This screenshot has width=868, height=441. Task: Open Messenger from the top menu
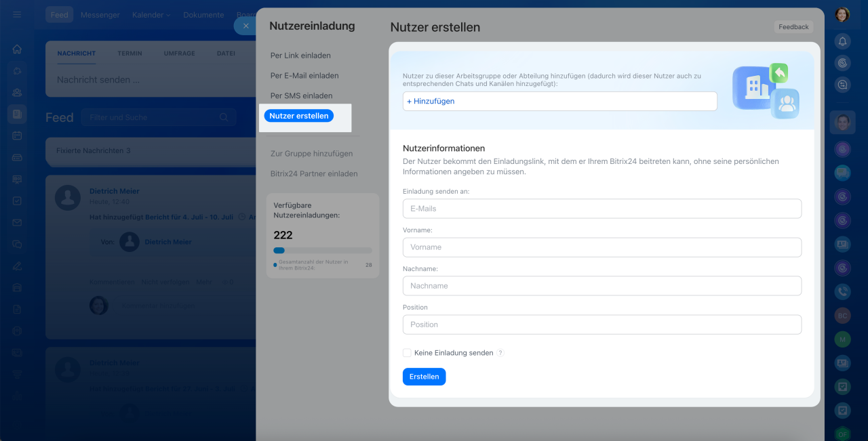click(x=100, y=15)
